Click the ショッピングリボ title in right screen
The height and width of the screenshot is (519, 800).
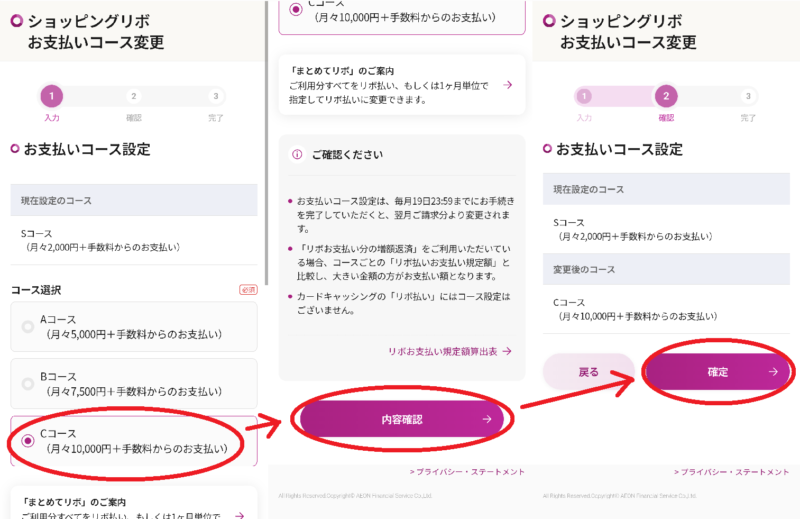(621, 21)
